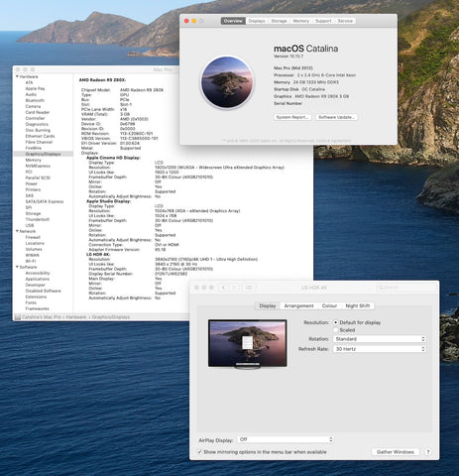Click the computer icon in the path bar
The image size is (459, 476).
tap(18, 317)
